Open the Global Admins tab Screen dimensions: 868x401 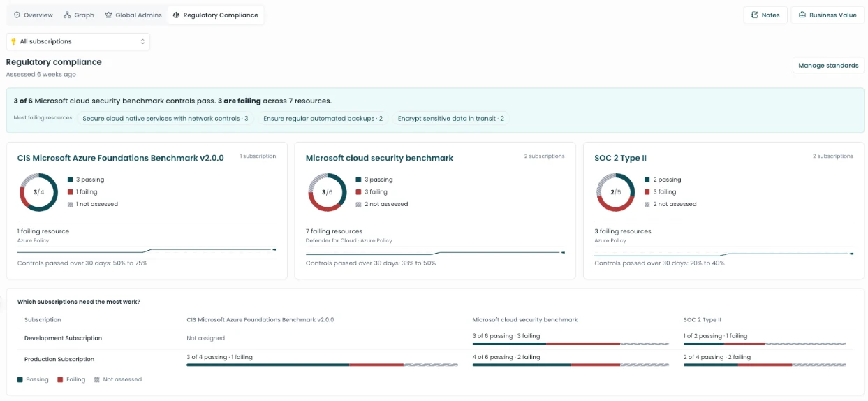[133, 15]
